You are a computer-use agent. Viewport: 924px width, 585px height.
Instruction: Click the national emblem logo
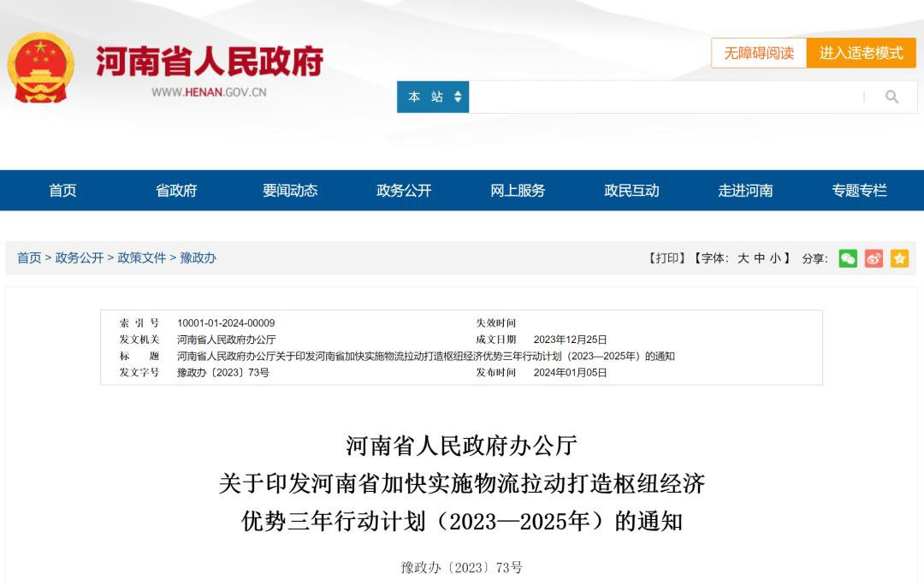(x=40, y=68)
